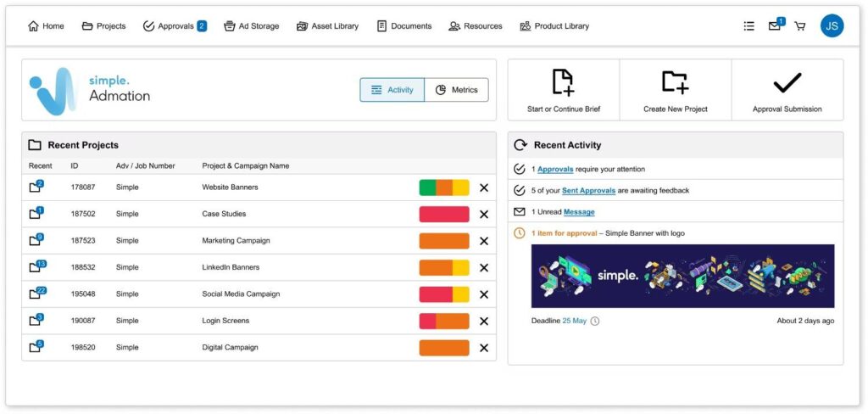Click the LinkedIn Banners project name
868x414 pixels.
click(x=231, y=267)
